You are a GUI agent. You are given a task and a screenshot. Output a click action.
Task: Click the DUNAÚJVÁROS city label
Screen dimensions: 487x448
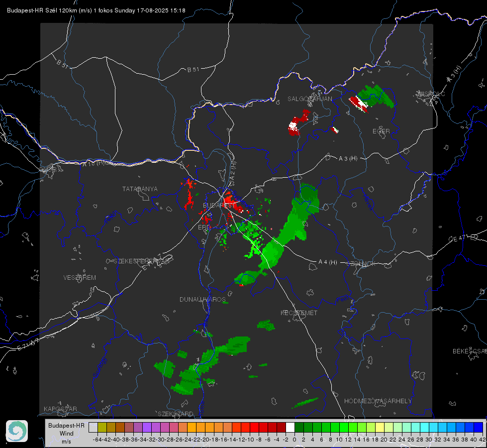[x=202, y=299]
